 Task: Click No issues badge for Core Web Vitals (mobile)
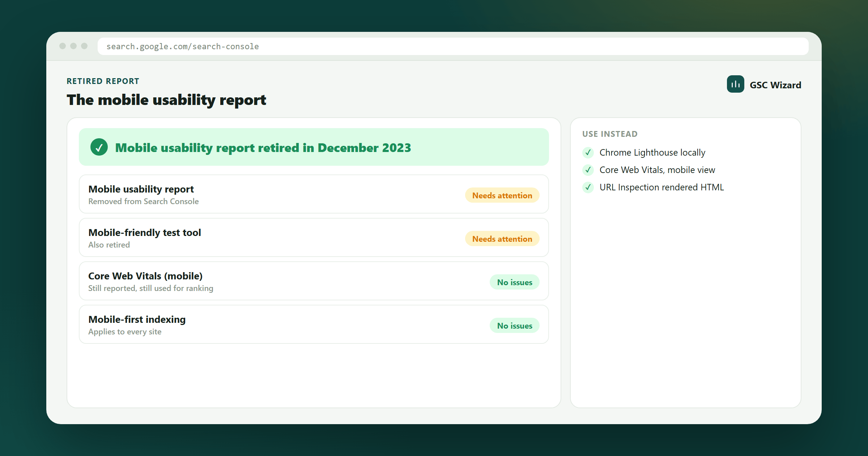click(x=514, y=282)
